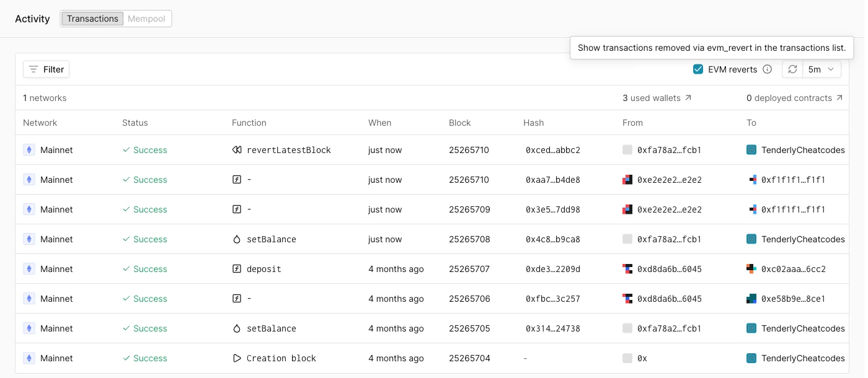Click the sender avatar in row 0xfbc…3c257
Screen dimensions: 868x378
click(627, 299)
